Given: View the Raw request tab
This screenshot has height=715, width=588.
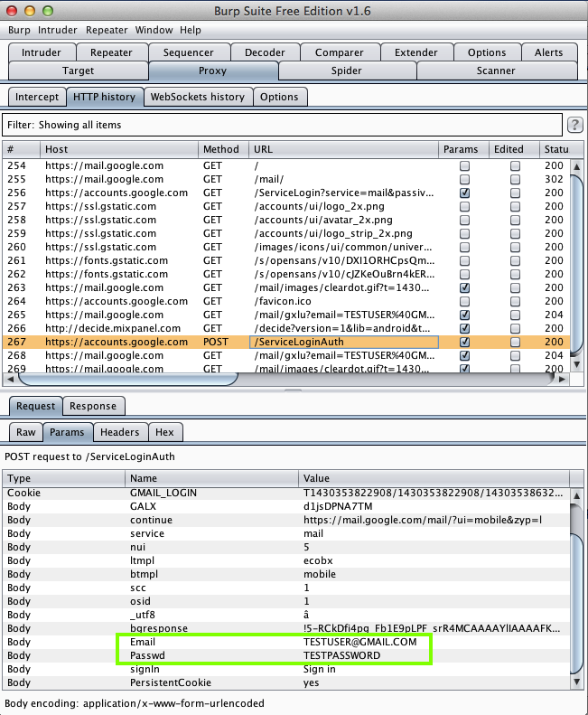Looking at the screenshot, I should pyautogui.click(x=26, y=433).
